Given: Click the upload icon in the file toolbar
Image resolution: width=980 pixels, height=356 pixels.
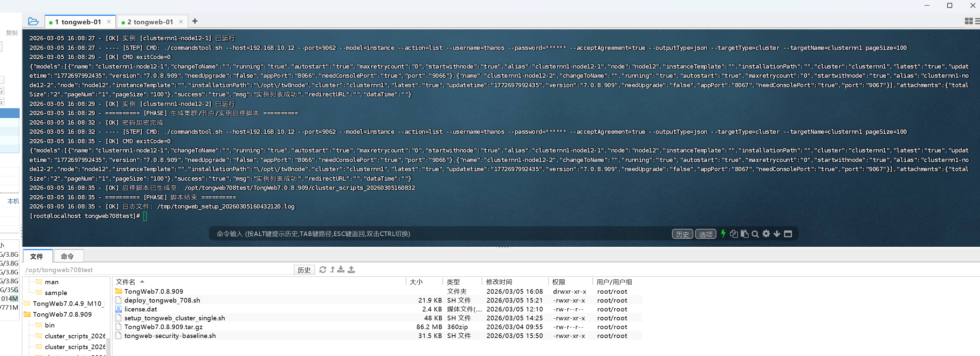Looking at the screenshot, I should [352, 269].
